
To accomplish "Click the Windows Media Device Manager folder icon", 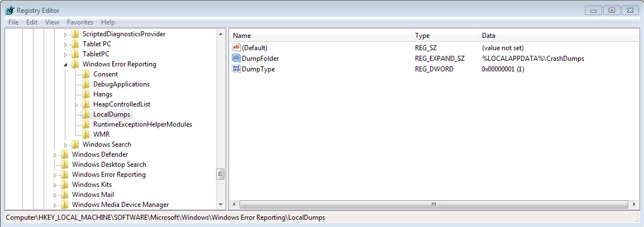I will pos(64,205).
